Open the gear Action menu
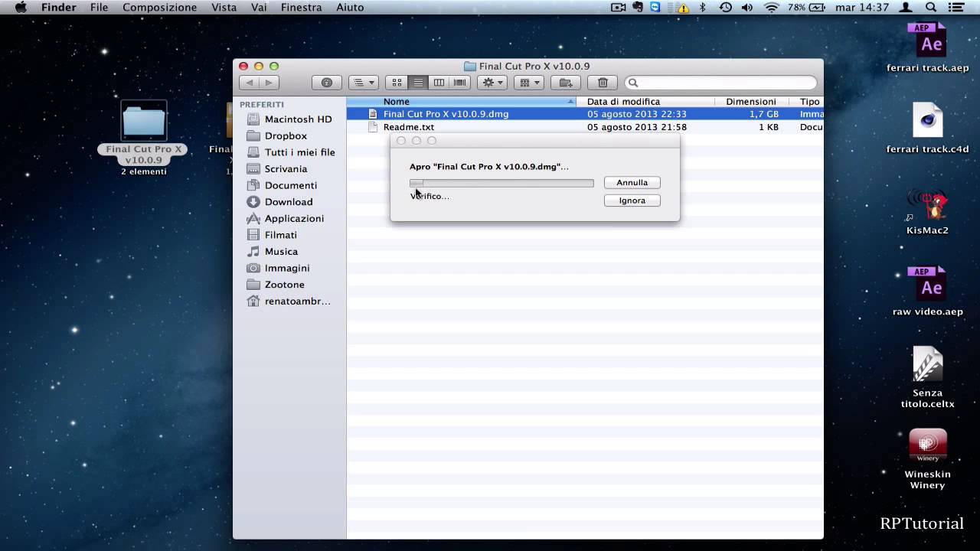980x551 pixels. click(x=492, y=83)
